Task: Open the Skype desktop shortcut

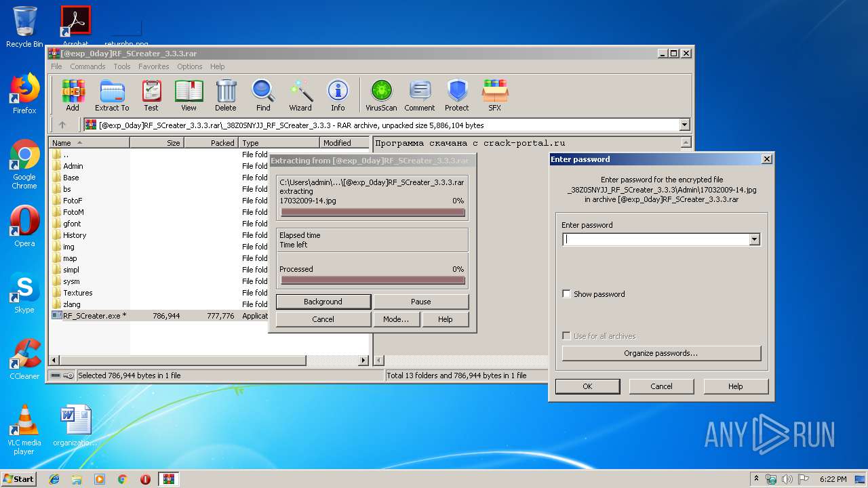Action: click(x=24, y=293)
